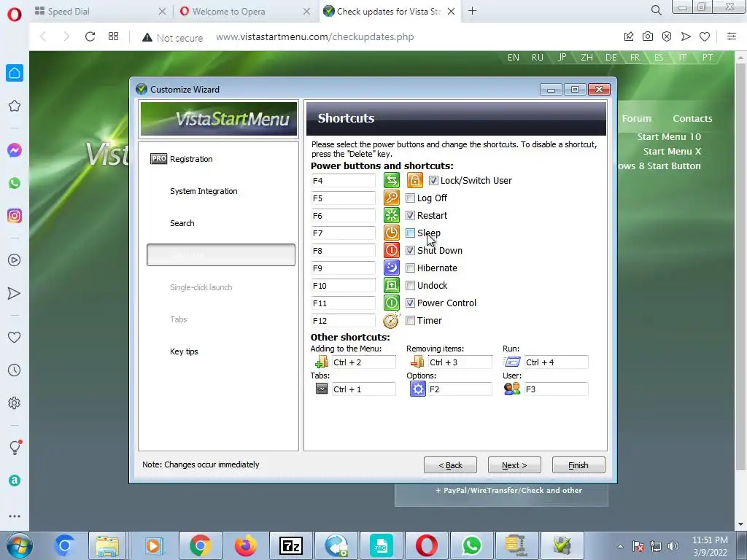Image resolution: width=747 pixels, height=560 pixels.
Task: Click the orange Lock icon
Action: tap(415, 181)
